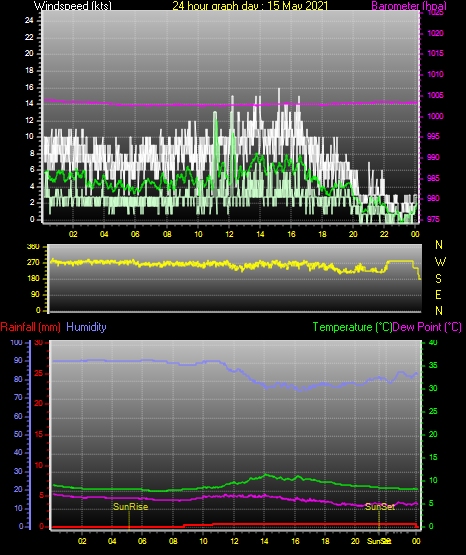Click the 1005 barometer scale value
Image resolution: width=466 pixels, height=555 pixels.
tap(436, 95)
